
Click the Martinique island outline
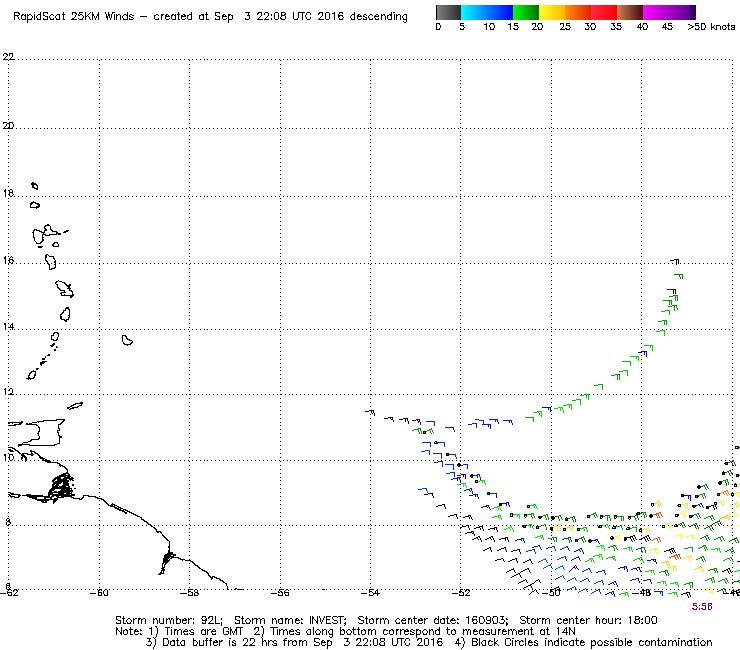click(65, 288)
